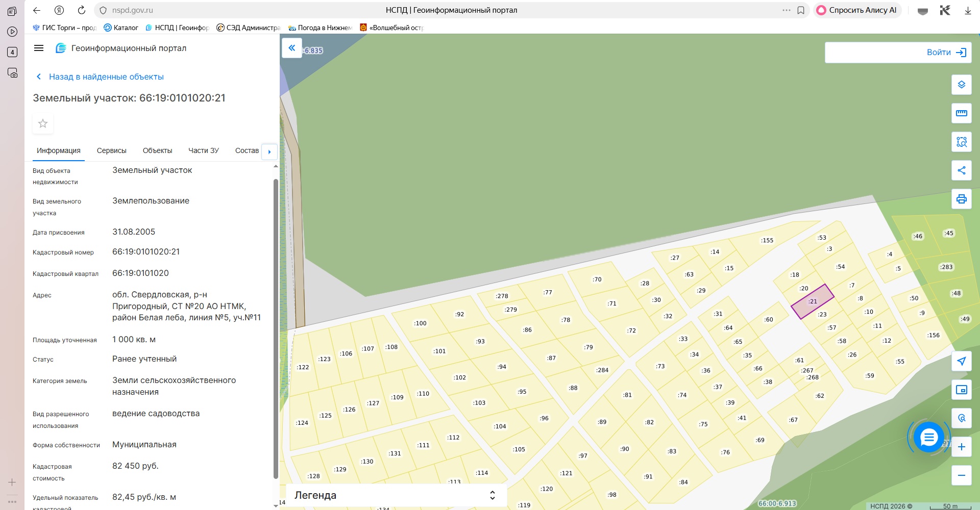Click the my-location arrow icon
The image size is (980, 510).
coord(961,361)
